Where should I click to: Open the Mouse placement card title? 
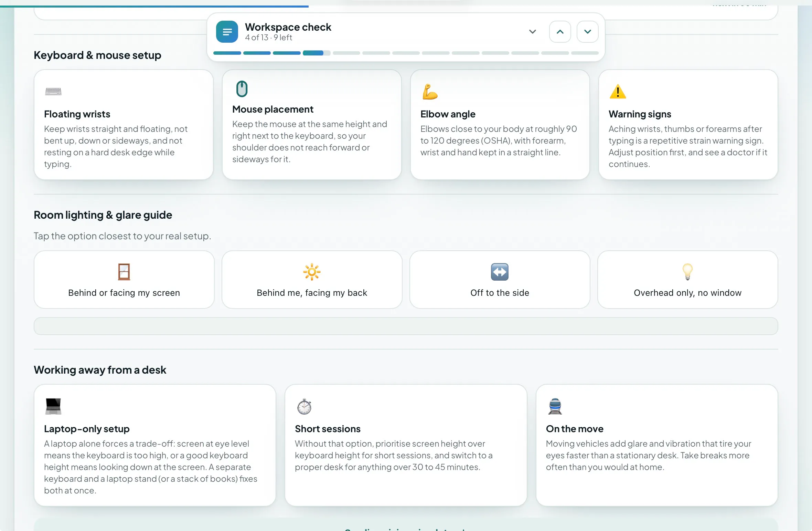tap(273, 109)
